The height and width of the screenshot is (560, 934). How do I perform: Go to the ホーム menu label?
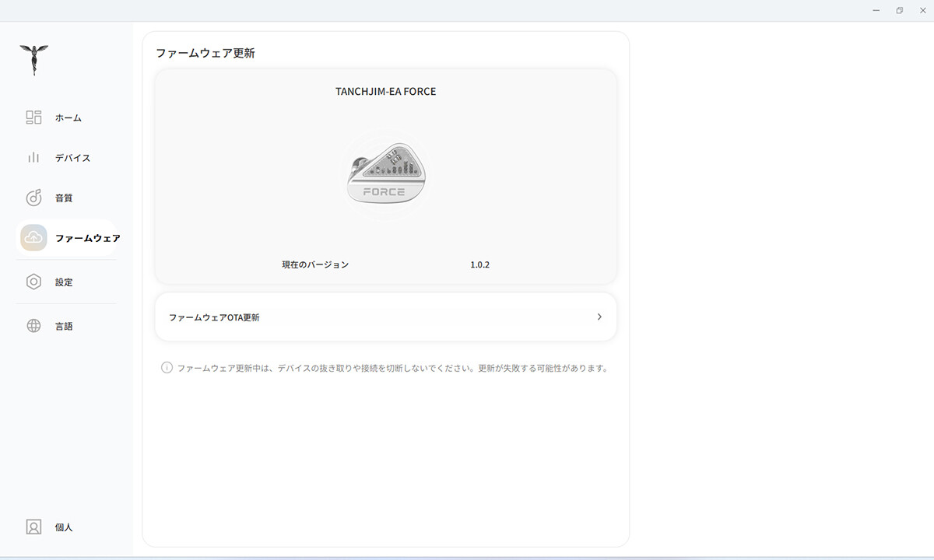coord(68,118)
